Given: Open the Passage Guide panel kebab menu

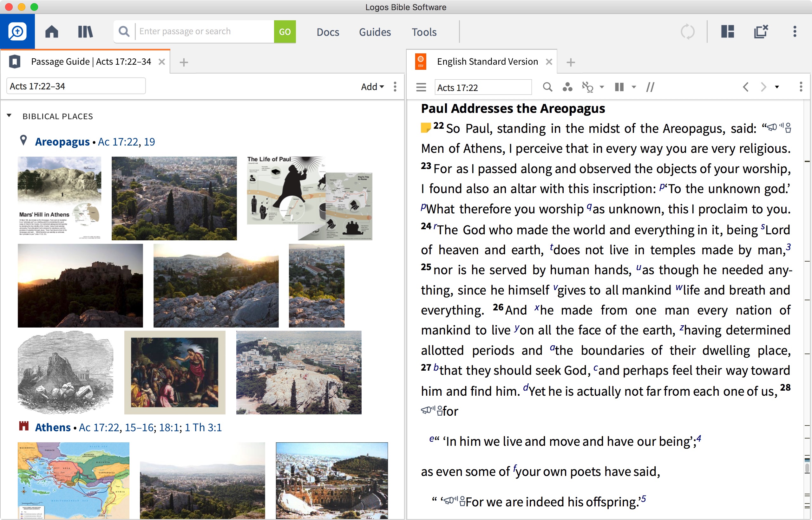Looking at the screenshot, I should coord(395,87).
